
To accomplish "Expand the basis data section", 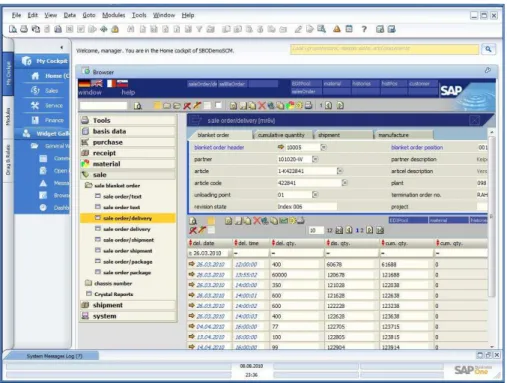I will point(128,131).
